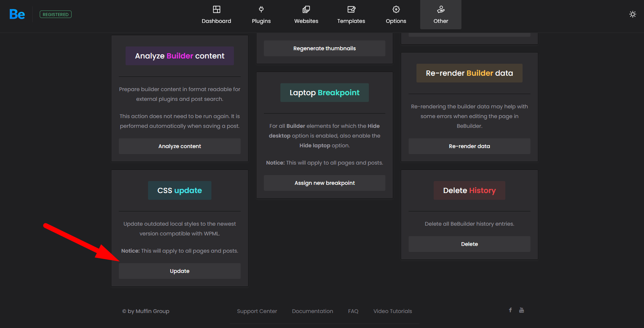Click the REGISTERED status badge

click(x=55, y=15)
